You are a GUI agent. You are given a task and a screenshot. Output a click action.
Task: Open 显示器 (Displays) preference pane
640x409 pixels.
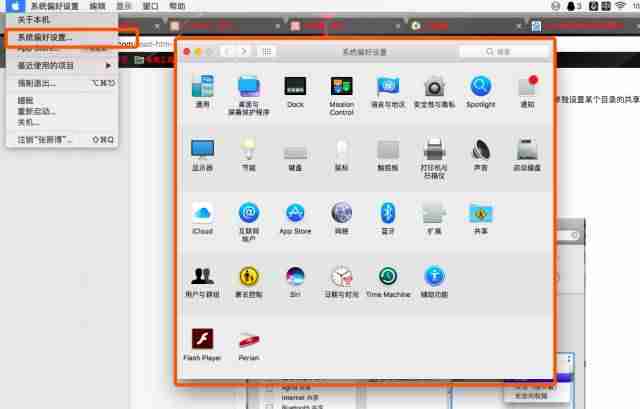pos(202,154)
